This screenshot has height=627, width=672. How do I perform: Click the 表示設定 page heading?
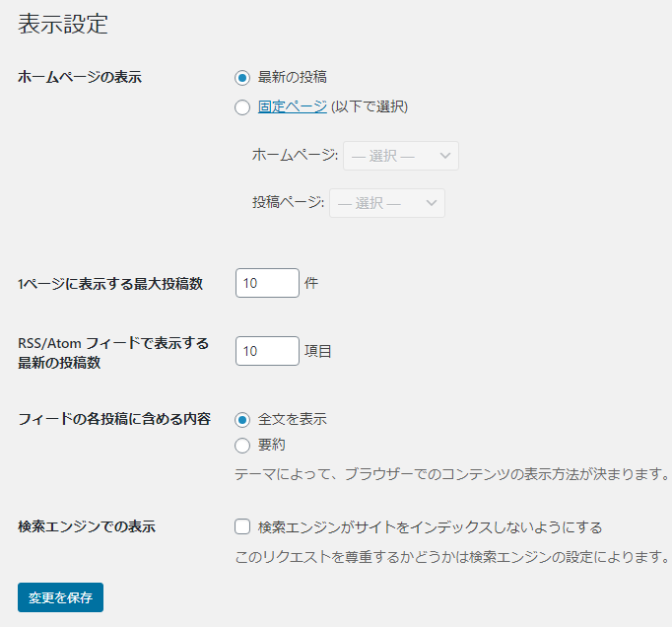tap(63, 24)
